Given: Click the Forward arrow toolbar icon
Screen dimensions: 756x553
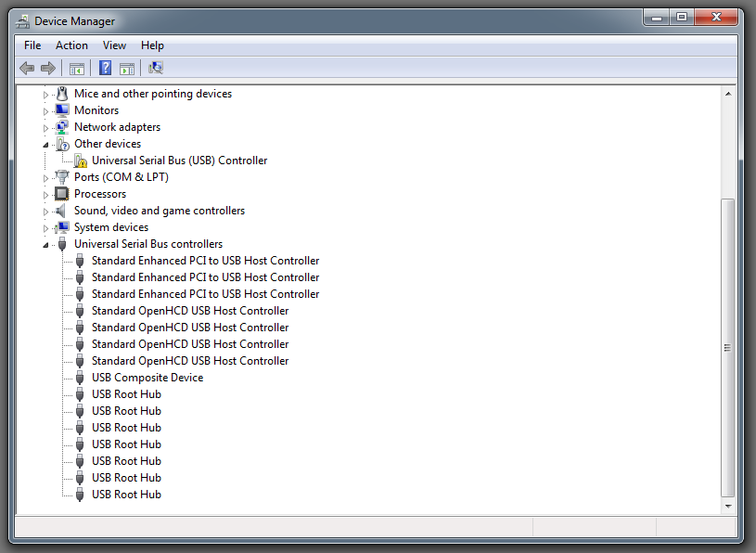Looking at the screenshot, I should pos(47,68).
